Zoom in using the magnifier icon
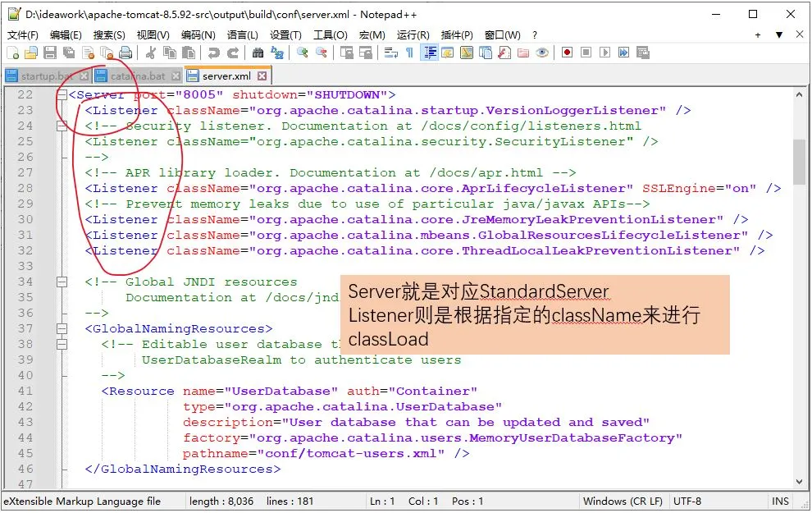Screen dimensions: 812x513 (302, 53)
